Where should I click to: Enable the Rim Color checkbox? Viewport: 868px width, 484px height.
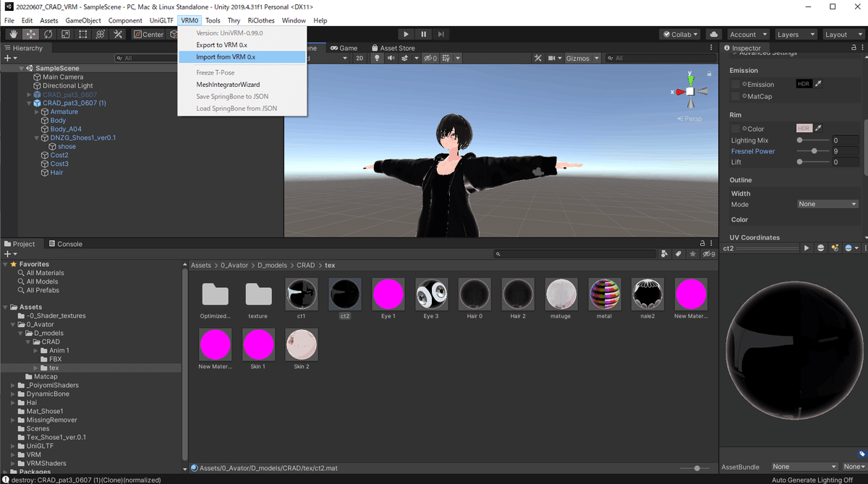736,129
